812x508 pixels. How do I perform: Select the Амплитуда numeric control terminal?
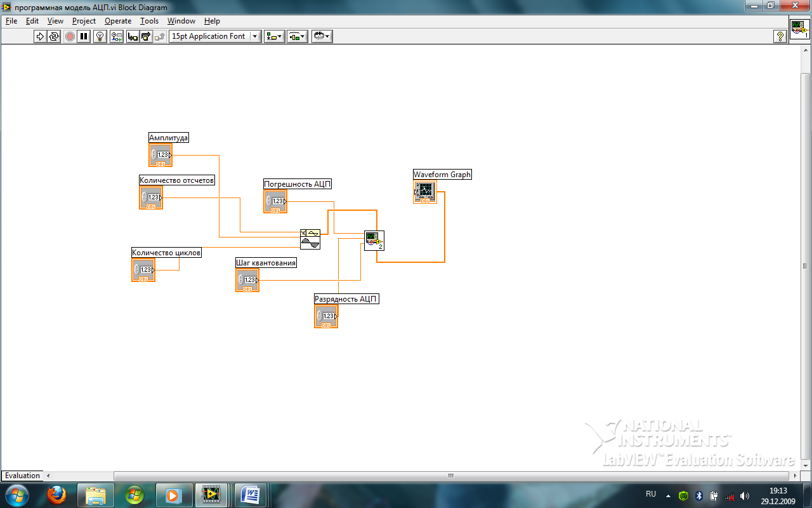(160, 155)
